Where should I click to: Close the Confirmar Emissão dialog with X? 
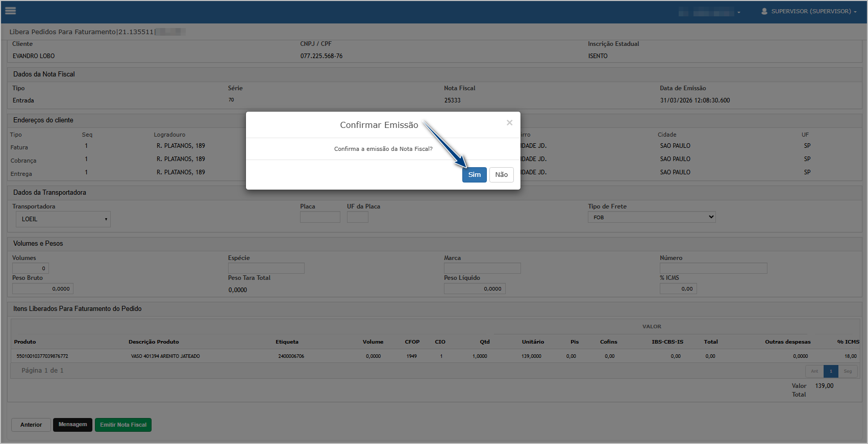[x=509, y=123]
